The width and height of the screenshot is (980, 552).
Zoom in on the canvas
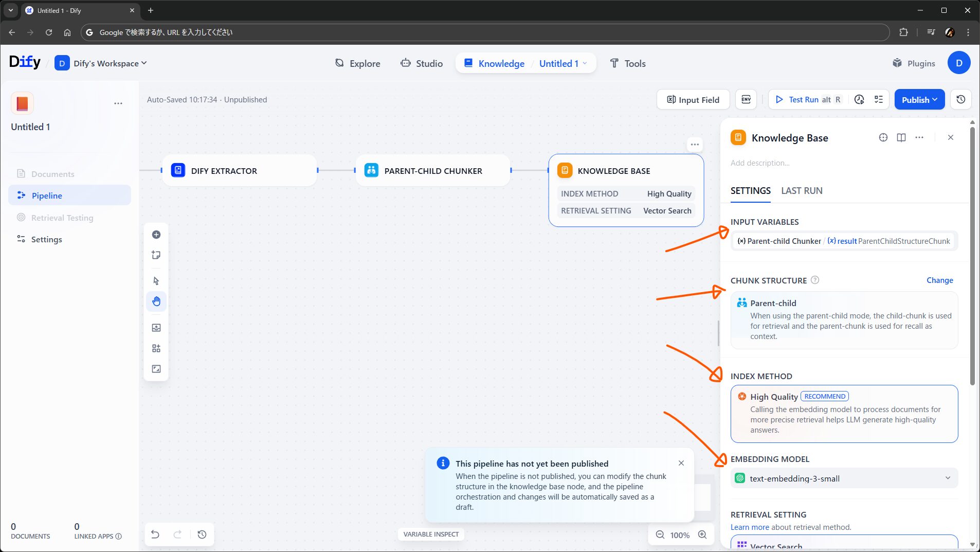[702, 535]
